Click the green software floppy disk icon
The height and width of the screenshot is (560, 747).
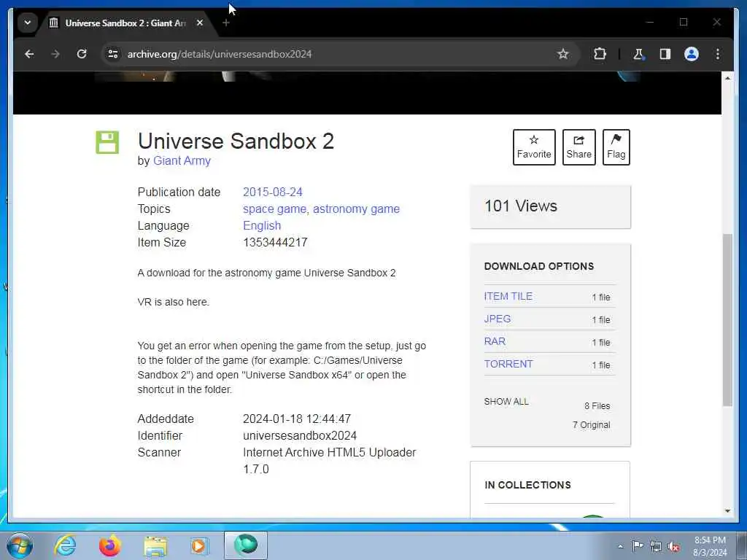click(107, 142)
